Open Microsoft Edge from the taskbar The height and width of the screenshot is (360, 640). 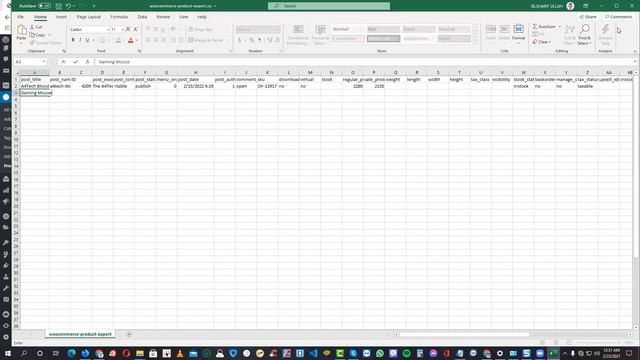pos(72,353)
